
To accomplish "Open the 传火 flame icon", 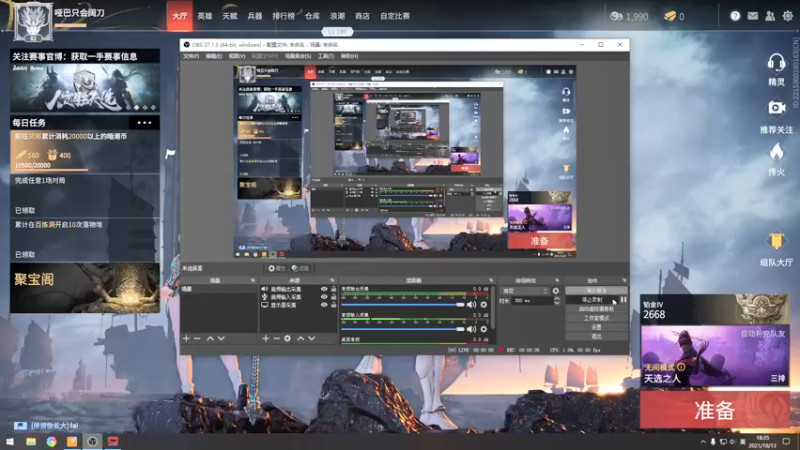I will 776,153.
